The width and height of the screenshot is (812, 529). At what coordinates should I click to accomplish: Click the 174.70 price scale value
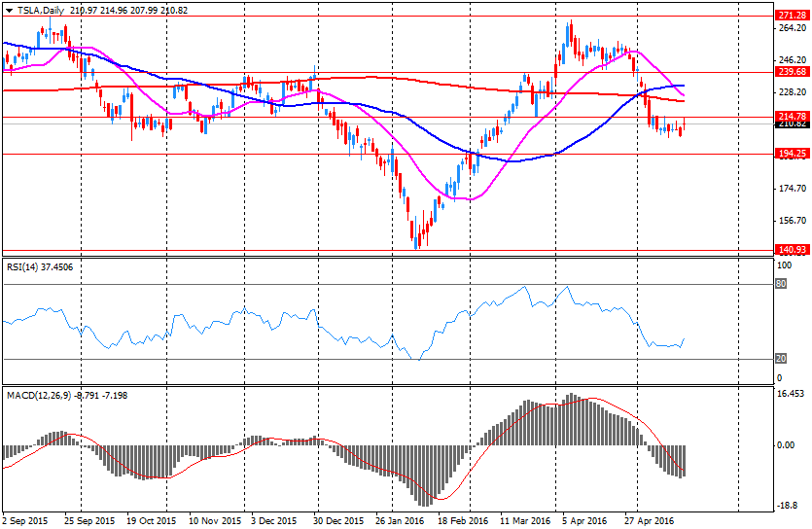pos(793,189)
